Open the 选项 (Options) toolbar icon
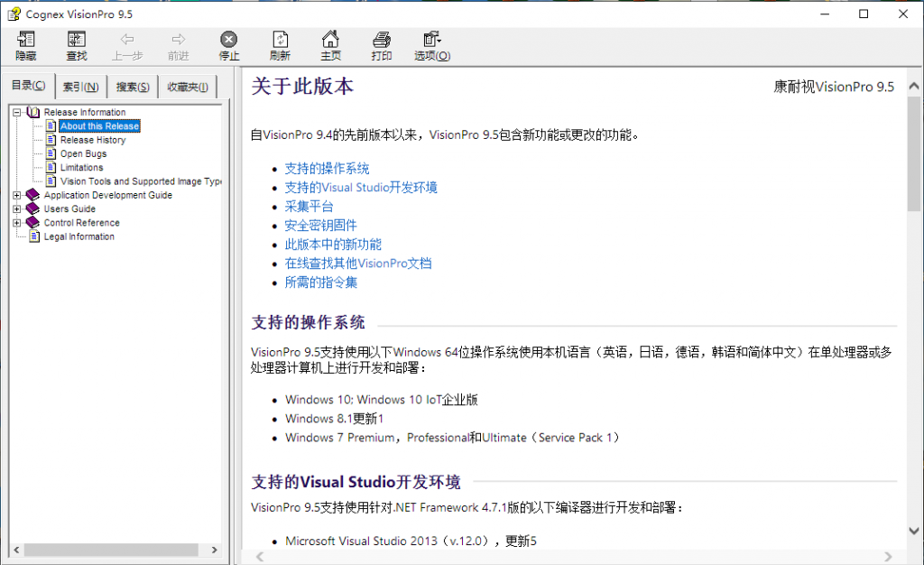 click(x=432, y=40)
